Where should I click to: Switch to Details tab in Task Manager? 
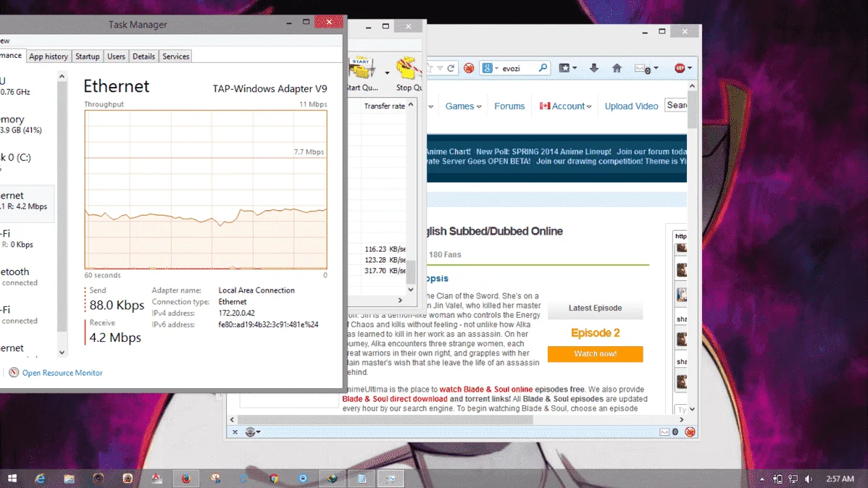coord(144,56)
